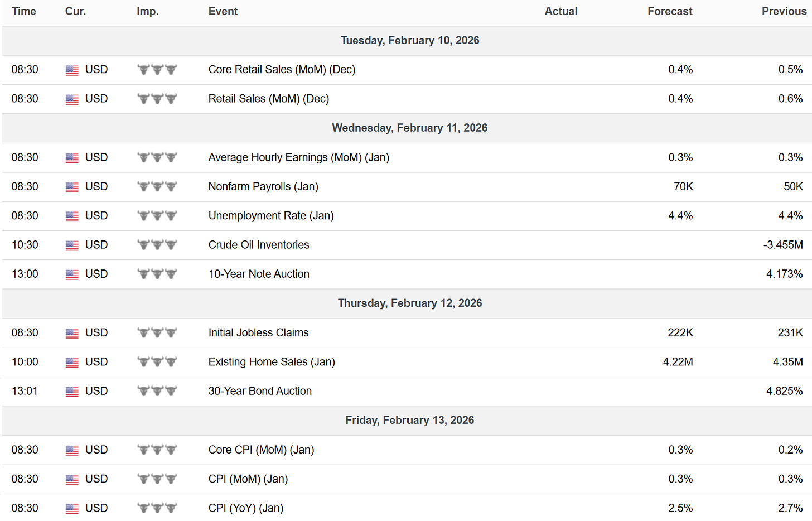Click the bull importance icons for Existing Home Sales
This screenshot has width=812, height=521.
point(157,362)
